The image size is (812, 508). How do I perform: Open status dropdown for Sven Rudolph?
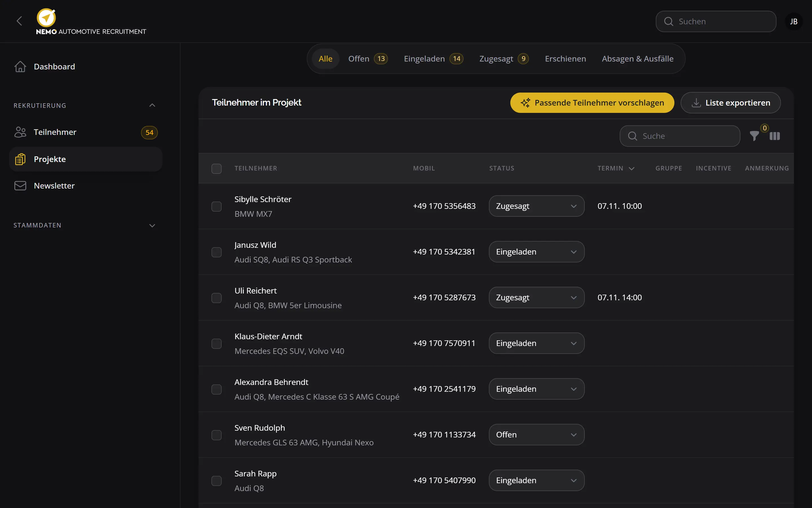coord(537,434)
